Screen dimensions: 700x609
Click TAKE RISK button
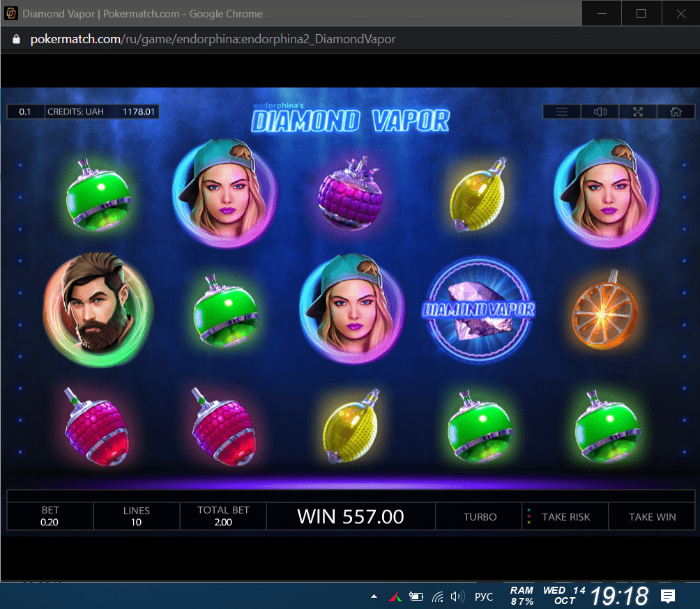click(565, 516)
